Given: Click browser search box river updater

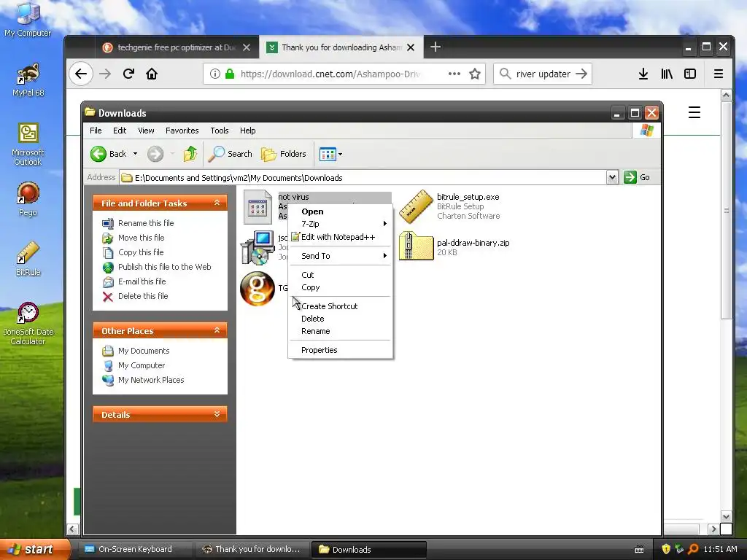Looking at the screenshot, I should coord(543,74).
